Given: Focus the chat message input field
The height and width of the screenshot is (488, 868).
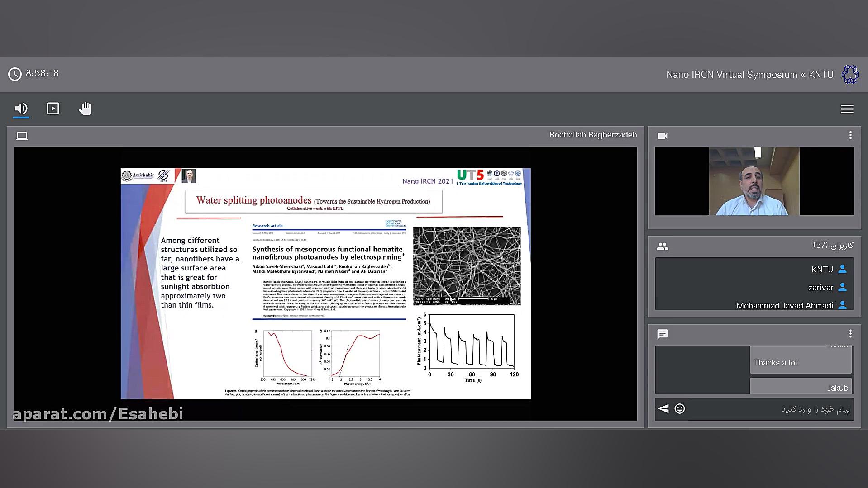Looking at the screenshot, I should pyautogui.click(x=770, y=409).
